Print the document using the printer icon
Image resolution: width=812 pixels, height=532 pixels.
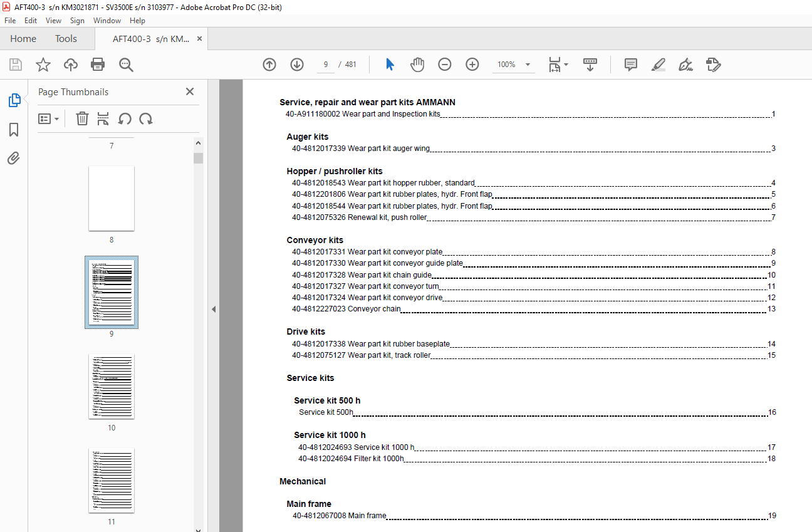[98, 65]
